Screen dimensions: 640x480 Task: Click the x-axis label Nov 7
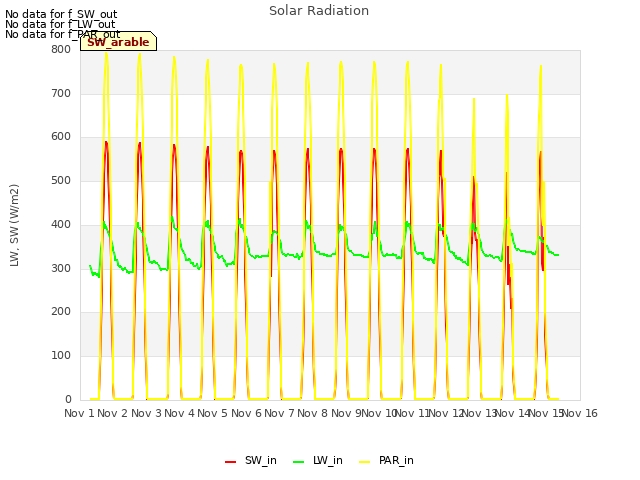point(279,413)
